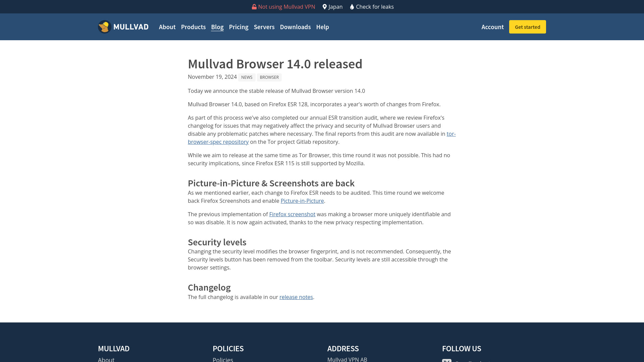Click the Changelog heading
This screenshot has width=644, height=362.
pyautogui.click(x=209, y=287)
